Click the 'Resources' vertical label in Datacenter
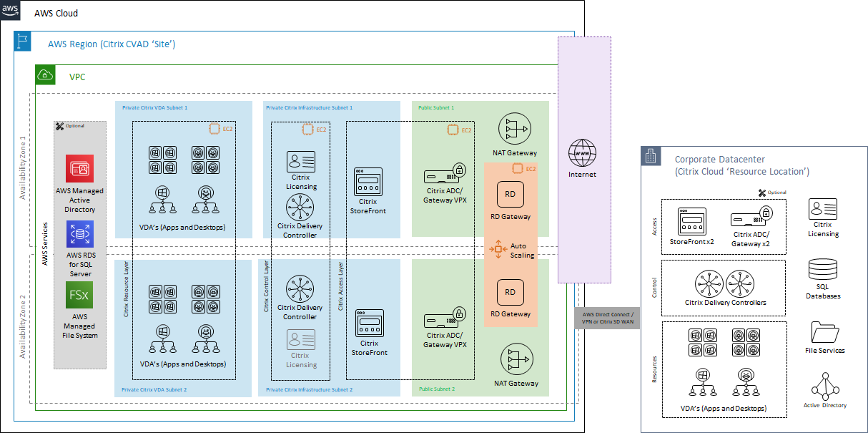 pyautogui.click(x=654, y=369)
